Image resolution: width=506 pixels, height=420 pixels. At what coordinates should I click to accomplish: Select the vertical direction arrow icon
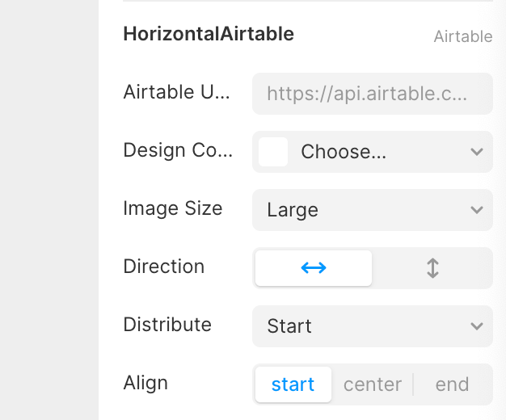click(432, 267)
